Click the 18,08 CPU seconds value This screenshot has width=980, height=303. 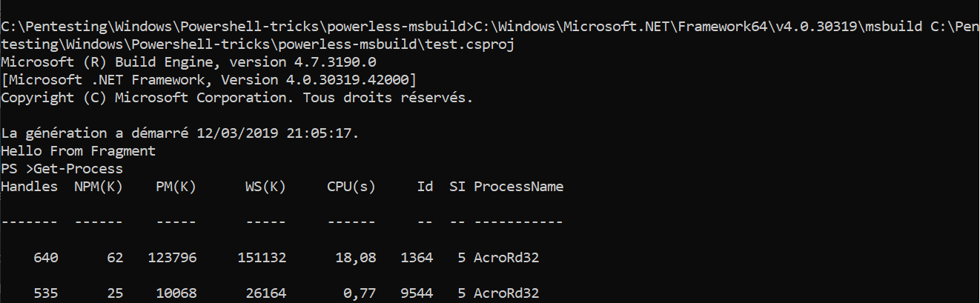coord(356,258)
